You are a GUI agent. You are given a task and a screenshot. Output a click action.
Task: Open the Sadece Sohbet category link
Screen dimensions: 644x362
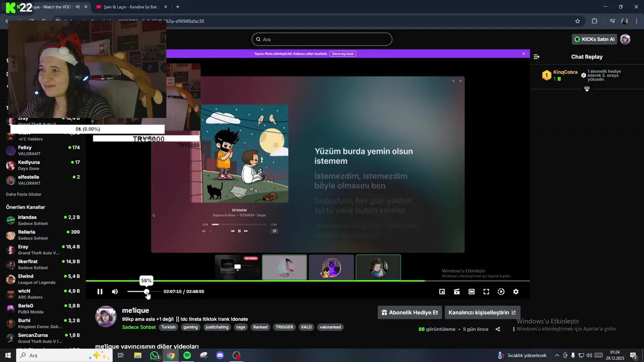[x=139, y=327]
